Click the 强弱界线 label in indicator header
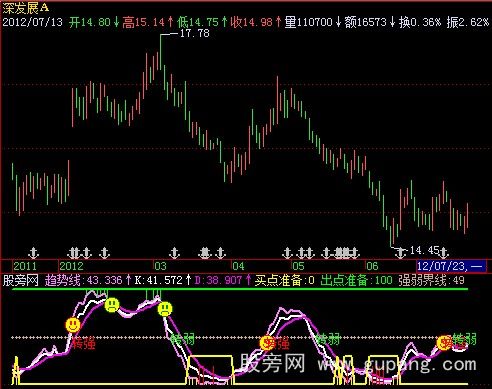 point(422,280)
